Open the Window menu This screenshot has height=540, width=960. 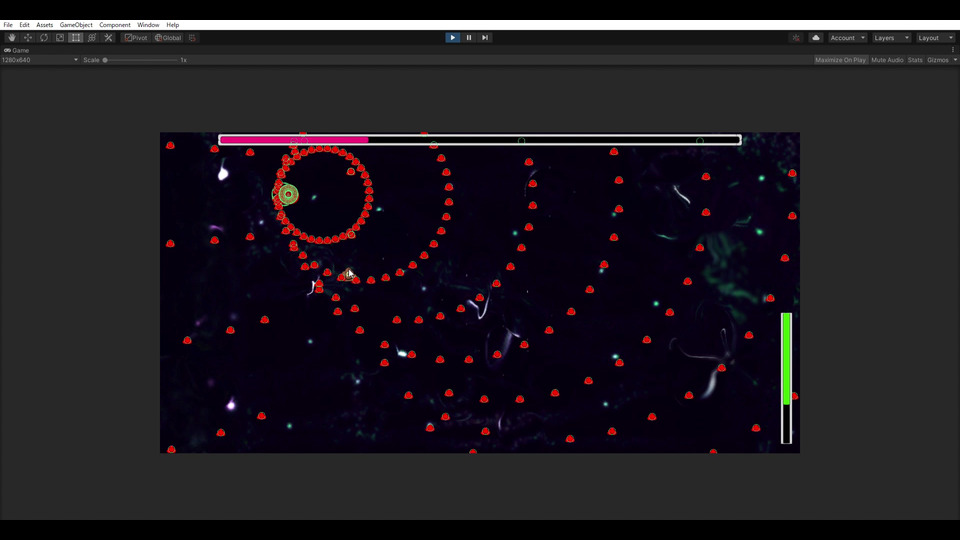[148, 25]
